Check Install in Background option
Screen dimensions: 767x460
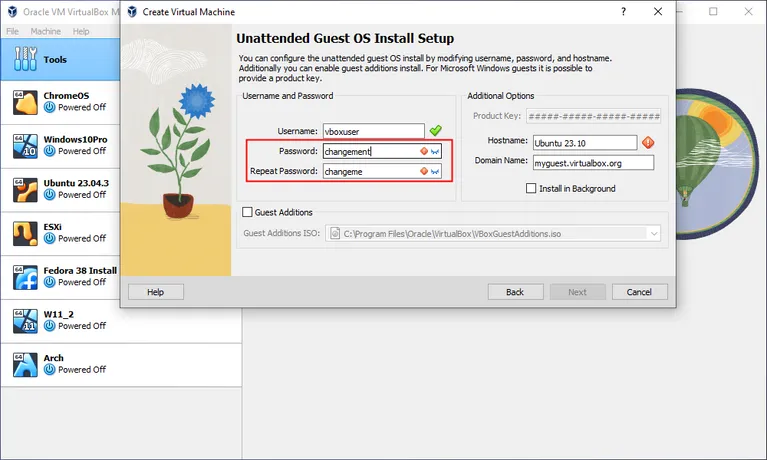point(531,188)
